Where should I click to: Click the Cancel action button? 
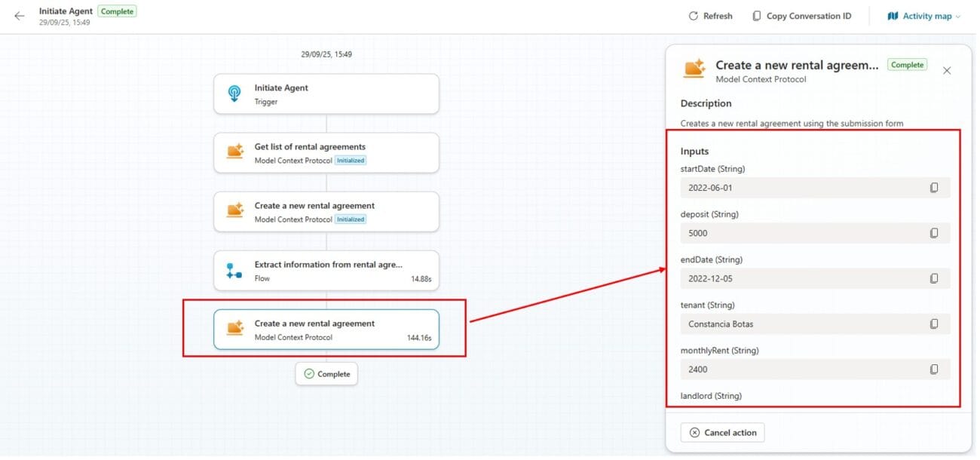pyautogui.click(x=722, y=433)
